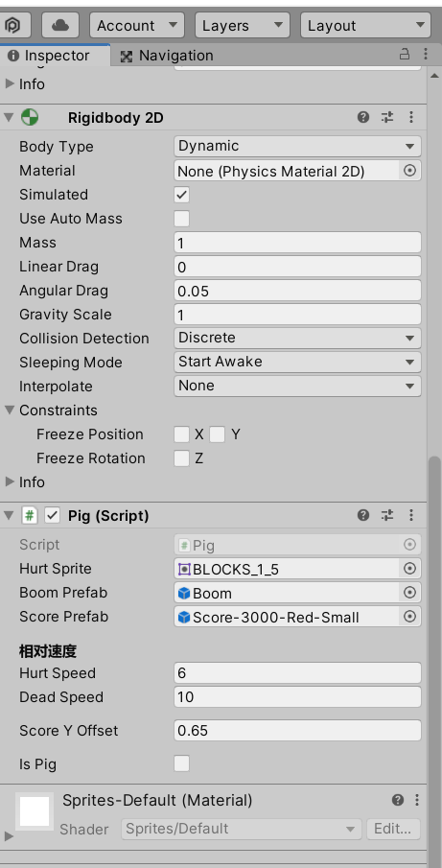Open Pig script three-dot menu

click(411, 515)
